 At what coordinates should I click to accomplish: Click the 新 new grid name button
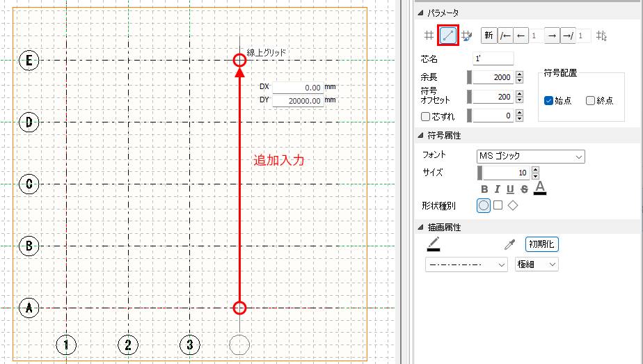point(489,35)
